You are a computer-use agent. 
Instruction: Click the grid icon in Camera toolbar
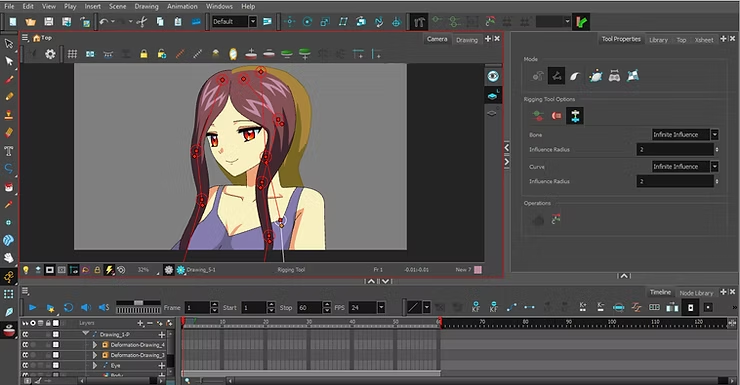tap(72, 54)
